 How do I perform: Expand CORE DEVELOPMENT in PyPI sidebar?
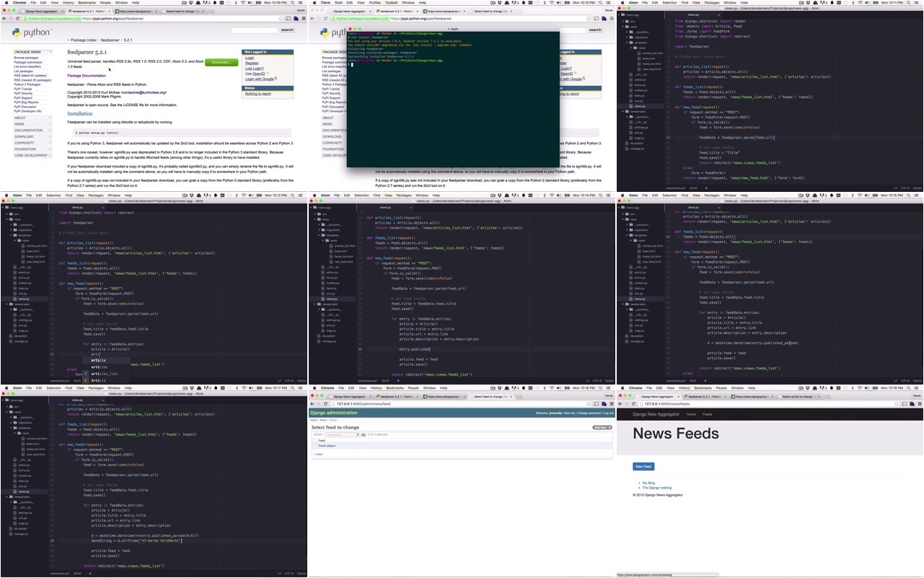click(x=31, y=155)
